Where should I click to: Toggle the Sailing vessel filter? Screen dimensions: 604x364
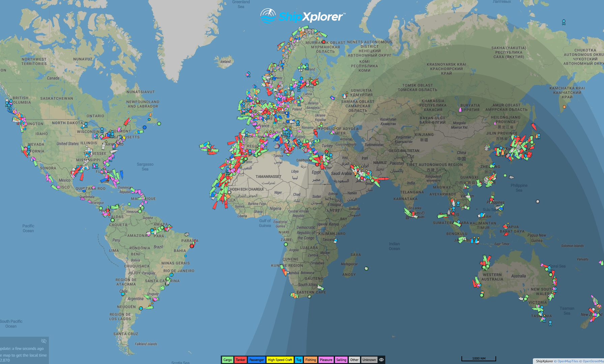click(341, 360)
